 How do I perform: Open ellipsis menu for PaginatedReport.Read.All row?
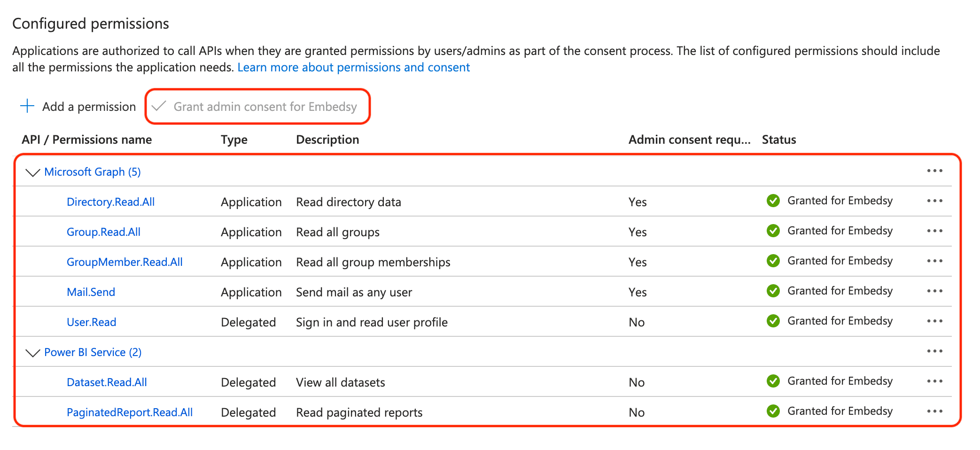pyautogui.click(x=934, y=411)
